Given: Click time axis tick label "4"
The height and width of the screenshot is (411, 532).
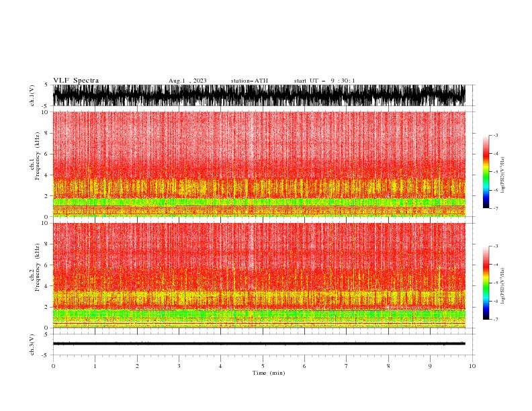Looking at the screenshot, I should [220, 366].
